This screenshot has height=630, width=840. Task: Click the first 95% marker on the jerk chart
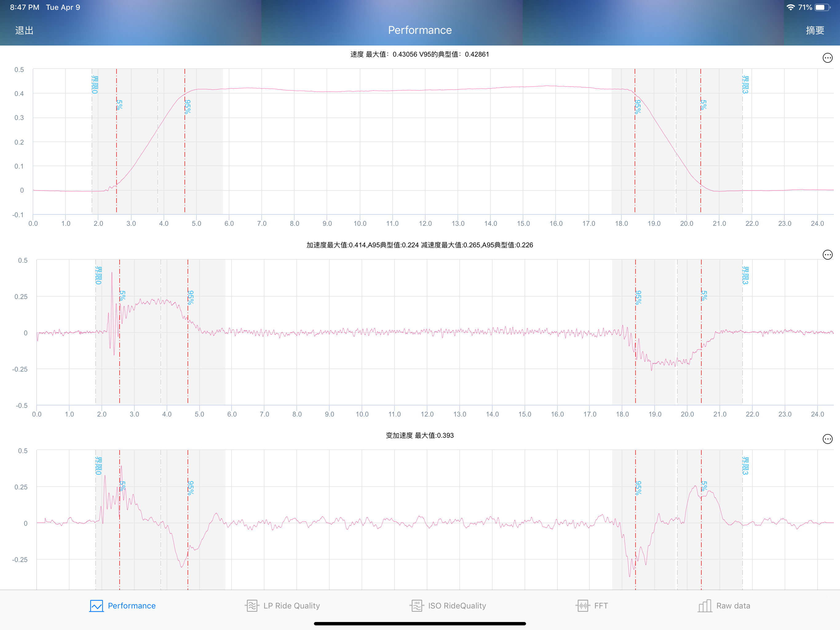point(191,488)
